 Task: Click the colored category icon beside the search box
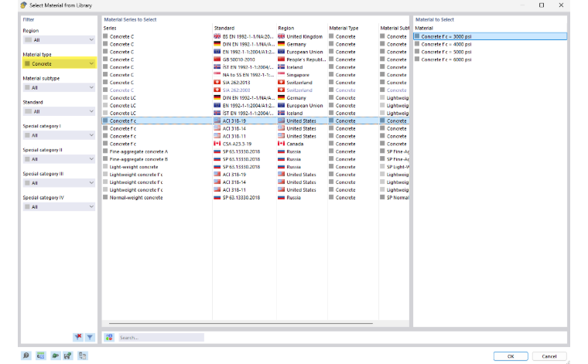[x=109, y=338]
